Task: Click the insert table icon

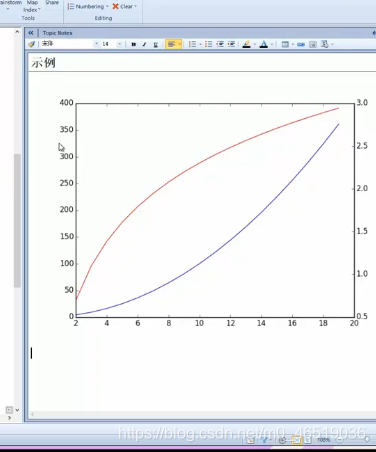Action: click(x=285, y=44)
